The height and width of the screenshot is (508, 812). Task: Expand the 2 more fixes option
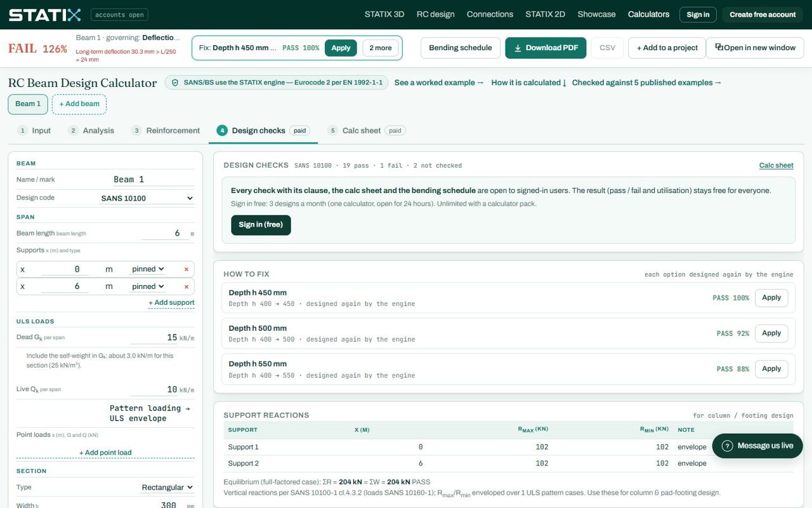(381, 48)
